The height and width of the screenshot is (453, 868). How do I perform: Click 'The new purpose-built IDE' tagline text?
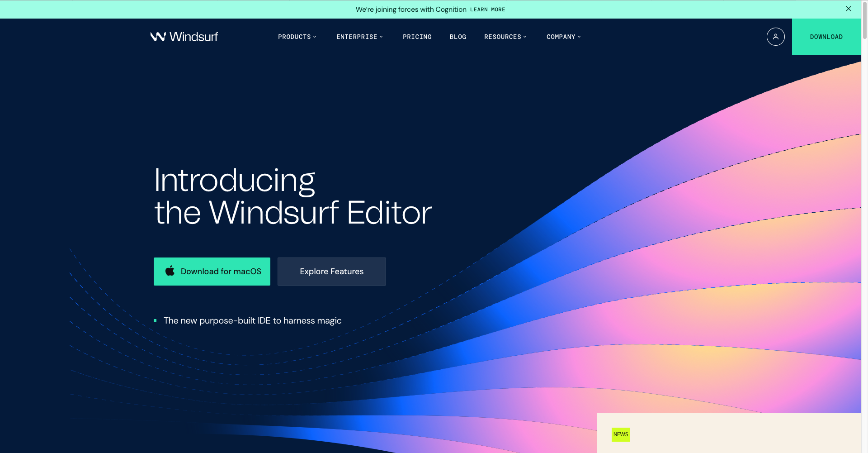[x=252, y=320]
